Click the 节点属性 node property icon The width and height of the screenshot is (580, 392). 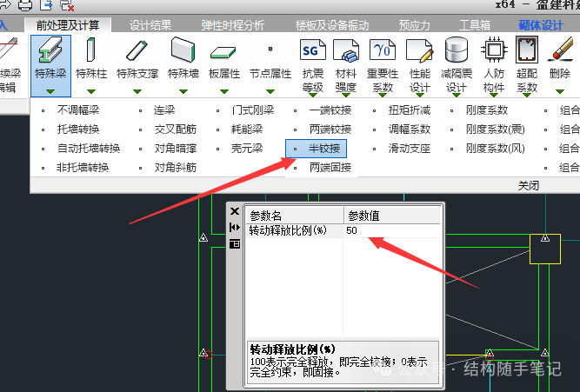point(270,49)
